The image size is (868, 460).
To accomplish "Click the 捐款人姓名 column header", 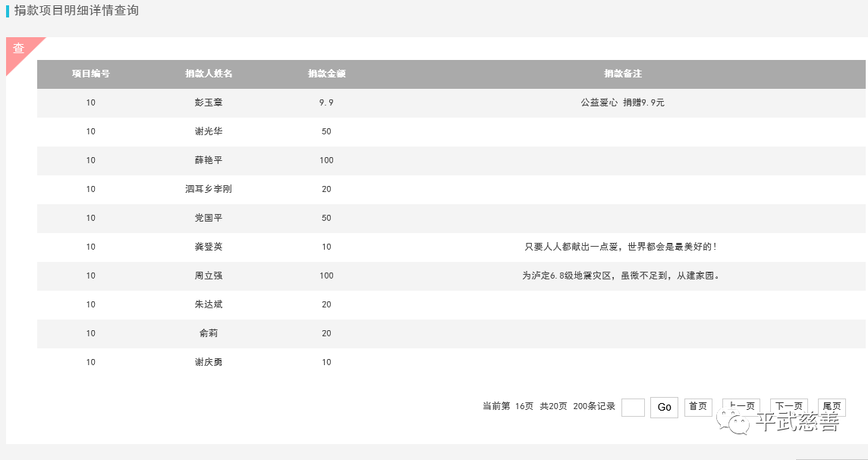I will pyautogui.click(x=209, y=74).
